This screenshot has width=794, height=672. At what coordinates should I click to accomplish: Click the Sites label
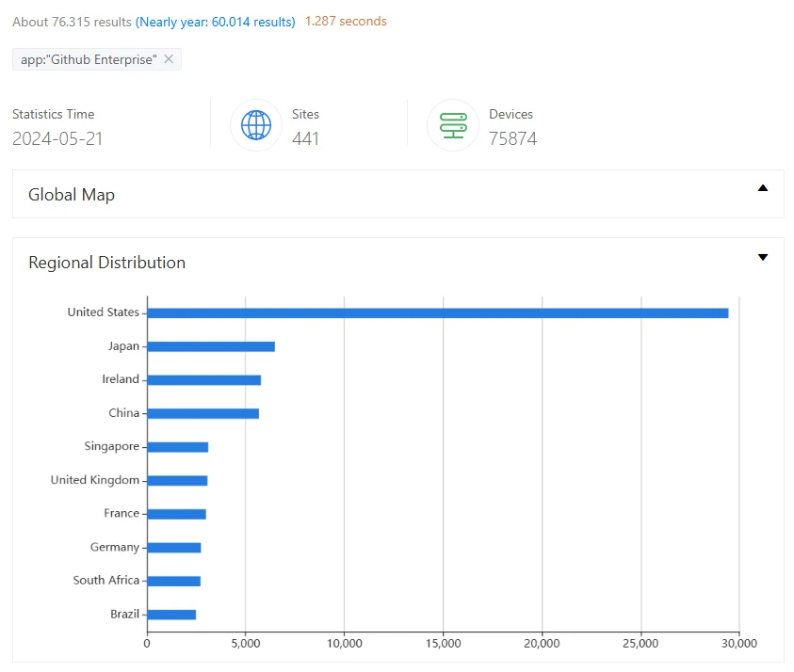pyautogui.click(x=305, y=115)
